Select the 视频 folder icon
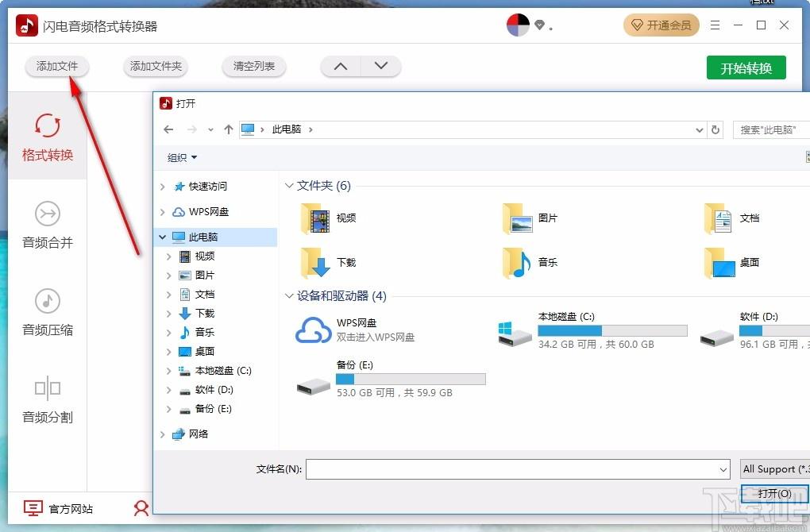The width and height of the screenshot is (810, 532). pyautogui.click(x=316, y=218)
